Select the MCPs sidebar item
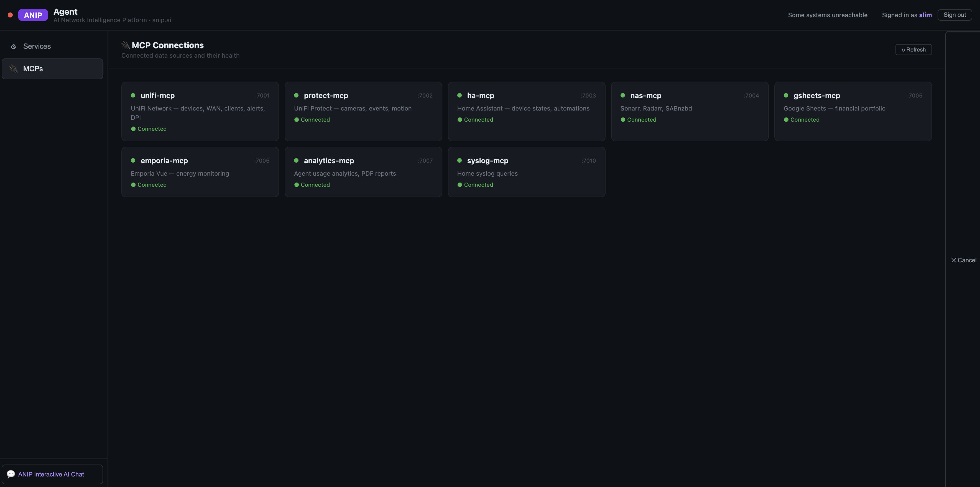980x487 pixels. [52, 69]
